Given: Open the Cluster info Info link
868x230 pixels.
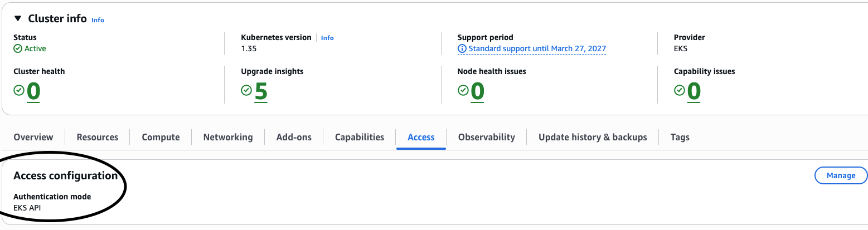Looking at the screenshot, I should coord(98,20).
